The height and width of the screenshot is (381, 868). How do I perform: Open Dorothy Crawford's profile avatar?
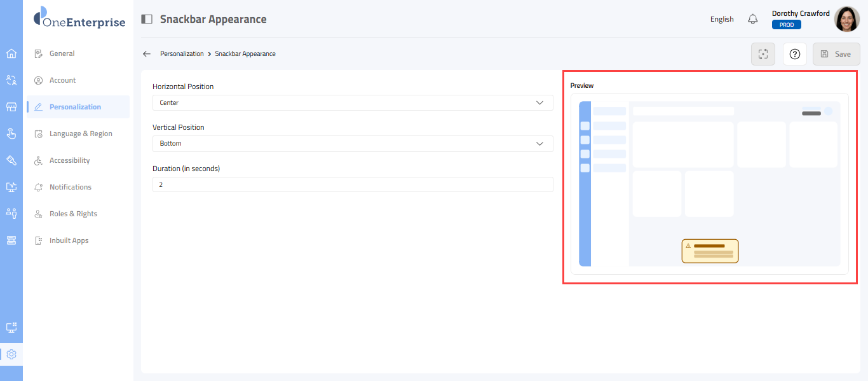point(846,19)
